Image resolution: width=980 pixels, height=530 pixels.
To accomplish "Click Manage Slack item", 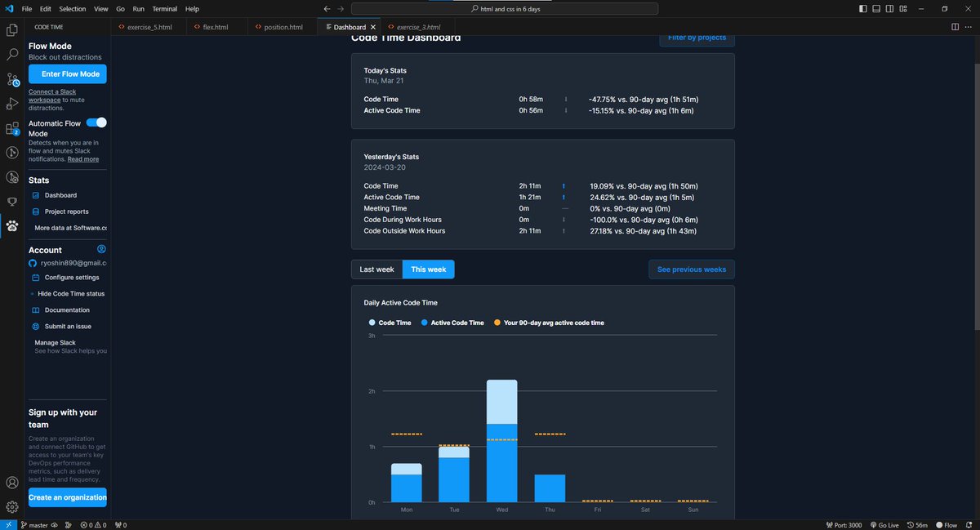I will (x=56, y=343).
